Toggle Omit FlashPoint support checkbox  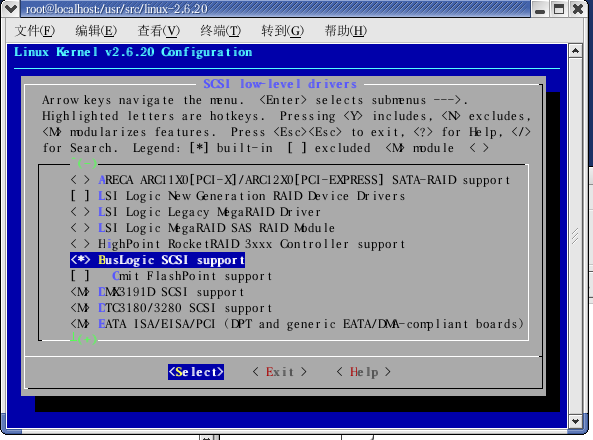80,276
